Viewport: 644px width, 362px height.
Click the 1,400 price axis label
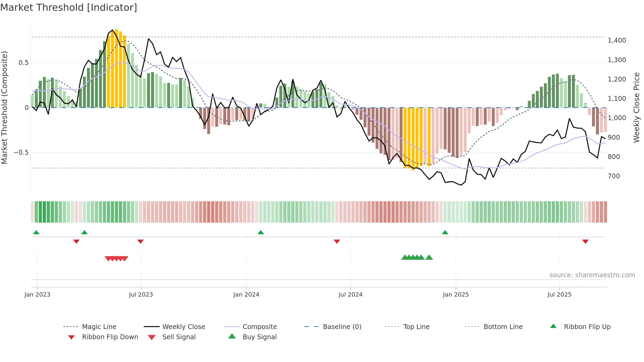click(x=617, y=40)
